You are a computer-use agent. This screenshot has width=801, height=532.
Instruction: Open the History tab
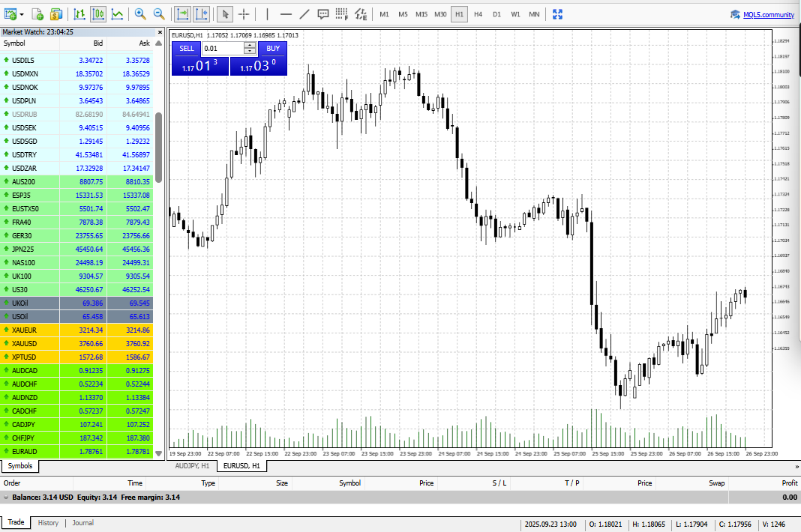tap(48, 522)
